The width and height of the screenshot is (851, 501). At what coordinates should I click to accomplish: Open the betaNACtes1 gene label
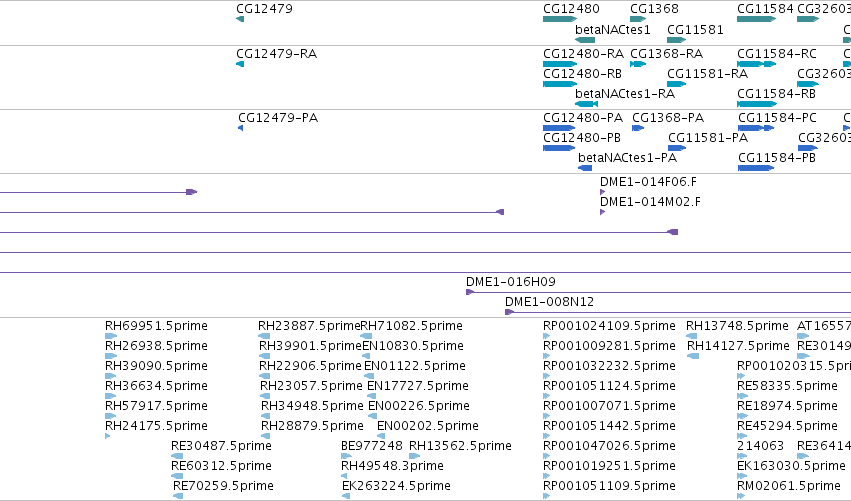point(612,29)
